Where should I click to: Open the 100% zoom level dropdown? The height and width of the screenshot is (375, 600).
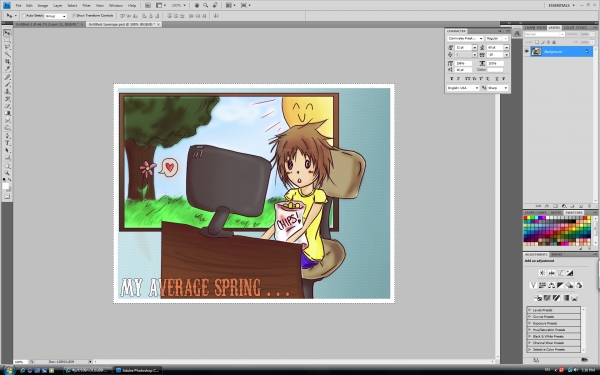pos(179,5)
